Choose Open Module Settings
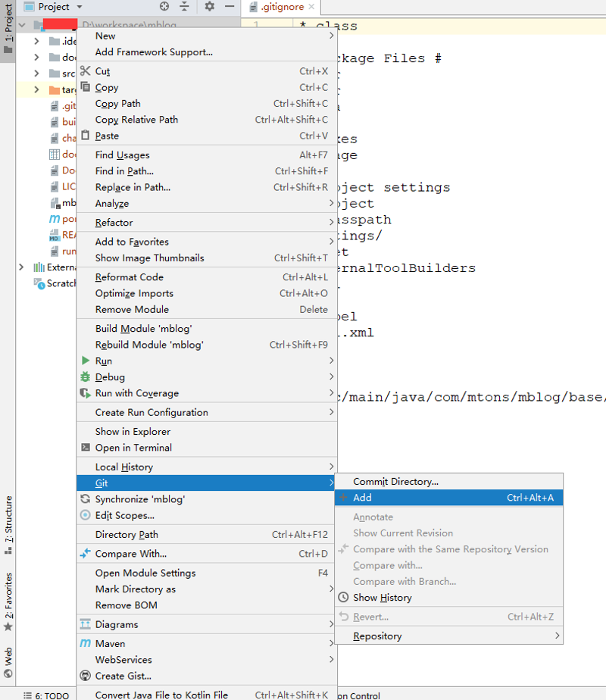Screen dimensions: 606x700 [207, 573]
